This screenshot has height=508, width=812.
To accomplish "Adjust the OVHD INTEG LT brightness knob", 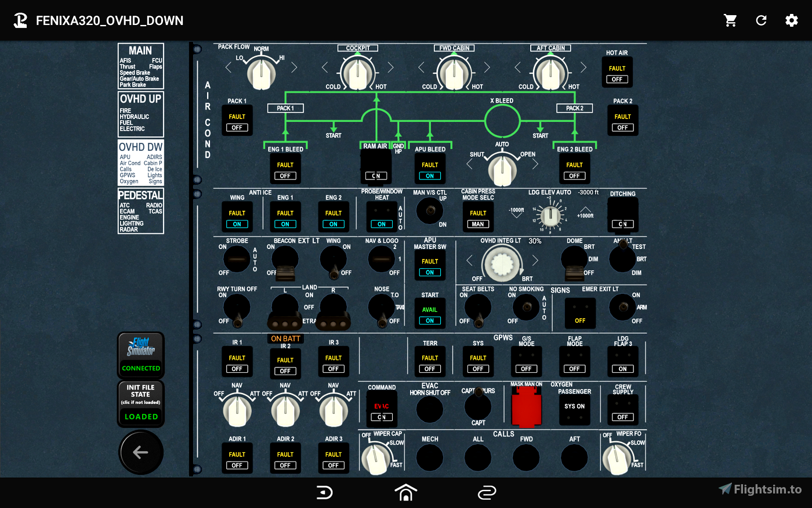I will point(501,264).
